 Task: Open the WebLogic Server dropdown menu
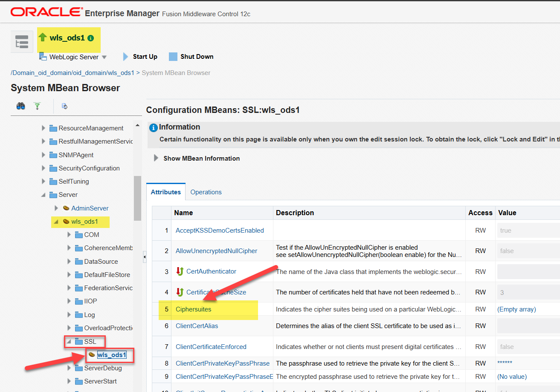(x=104, y=57)
